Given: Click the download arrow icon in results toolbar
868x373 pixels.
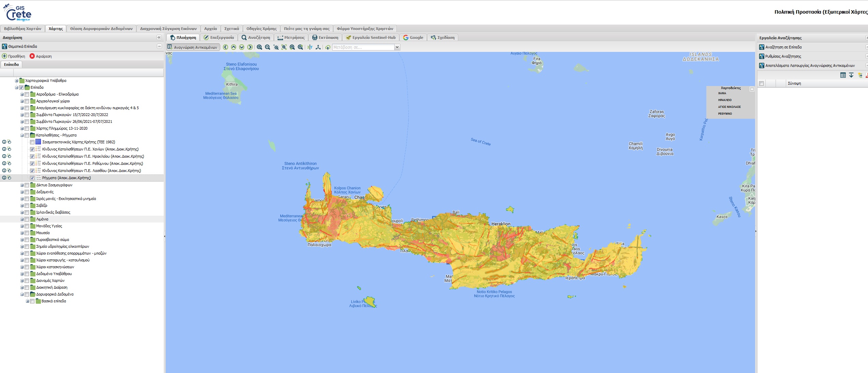Looking at the screenshot, I should (851, 75).
